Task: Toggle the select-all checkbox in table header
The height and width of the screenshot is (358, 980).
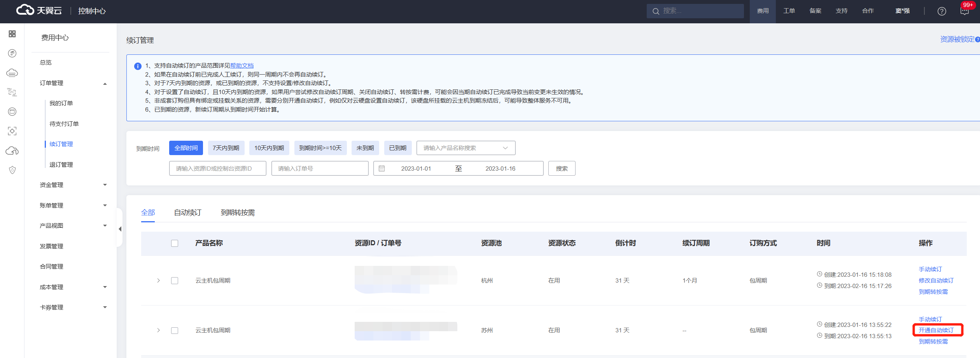Action: click(x=175, y=243)
